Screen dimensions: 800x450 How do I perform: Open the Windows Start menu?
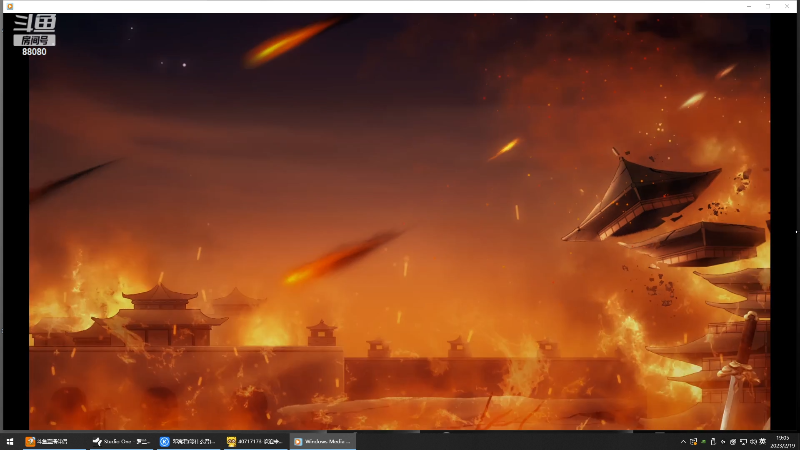tap(10, 441)
